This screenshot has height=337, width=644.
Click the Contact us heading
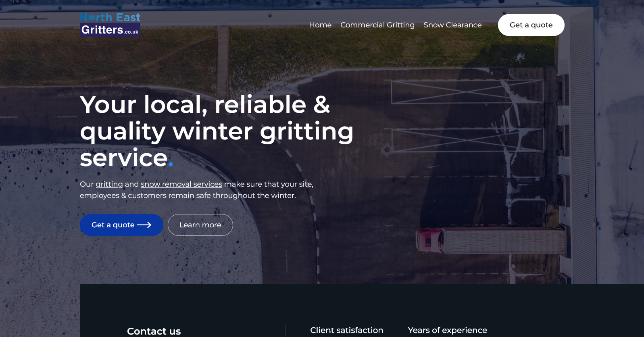click(154, 331)
